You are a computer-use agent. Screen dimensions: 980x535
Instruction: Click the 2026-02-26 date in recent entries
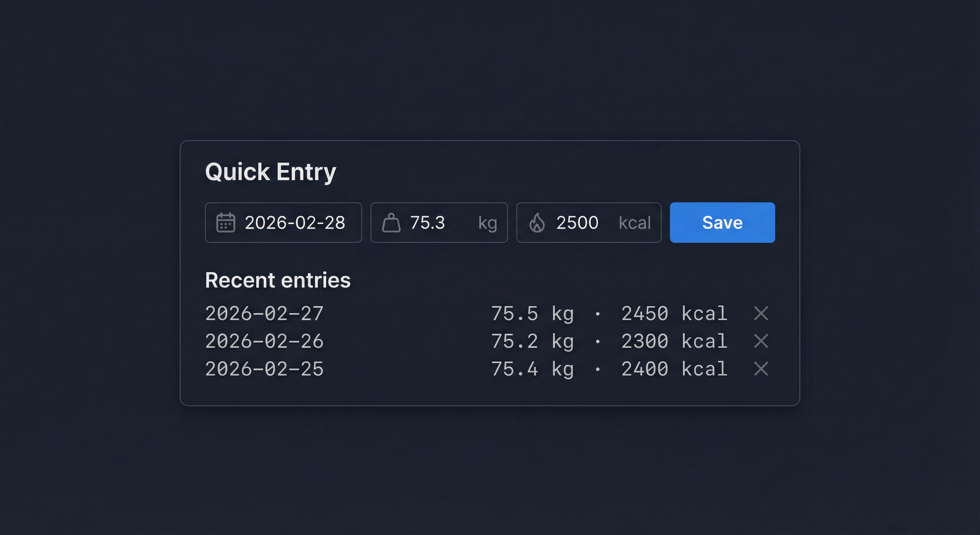click(x=264, y=341)
